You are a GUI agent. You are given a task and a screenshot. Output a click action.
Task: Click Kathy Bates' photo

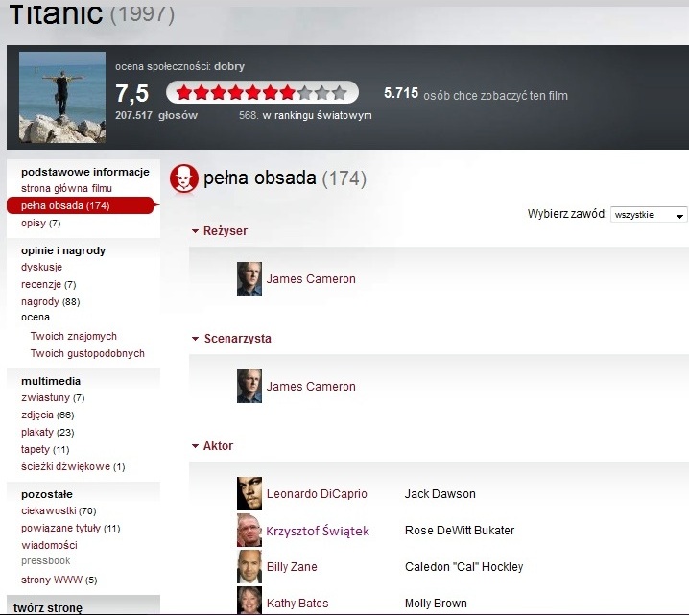pyautogui.click(x=249, y=601)
